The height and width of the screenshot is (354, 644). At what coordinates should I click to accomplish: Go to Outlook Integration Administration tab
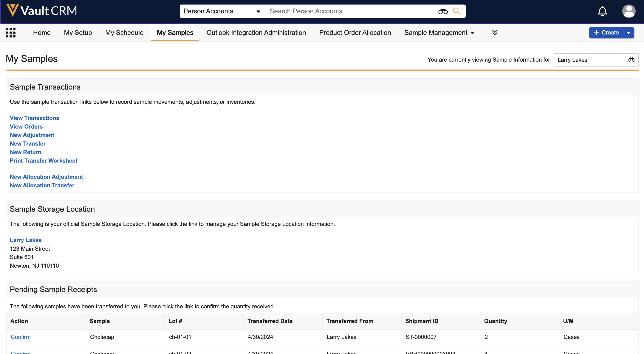(x=256, y=33)
